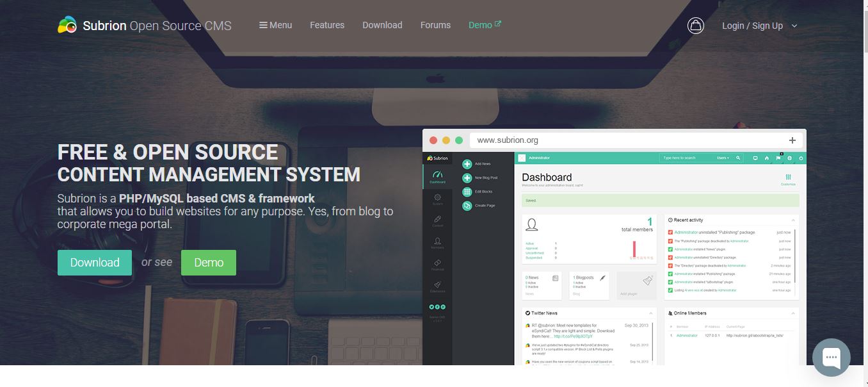
Task: Click the New Blog Post plus icon
Action: [467, 178]
